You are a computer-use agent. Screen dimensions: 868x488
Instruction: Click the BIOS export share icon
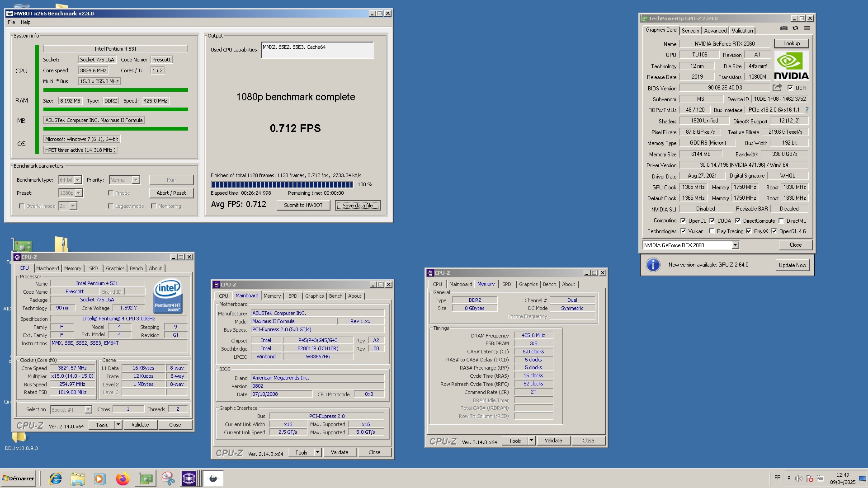point(777,88)
